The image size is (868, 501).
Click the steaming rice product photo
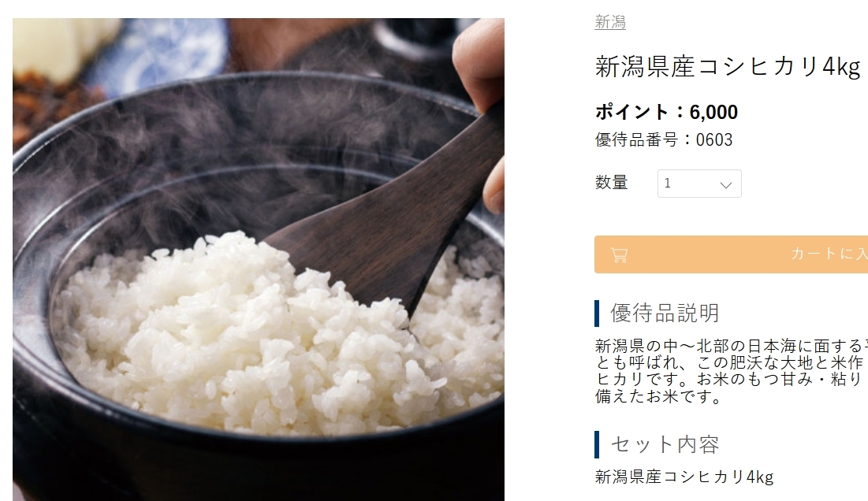point(259,259)
